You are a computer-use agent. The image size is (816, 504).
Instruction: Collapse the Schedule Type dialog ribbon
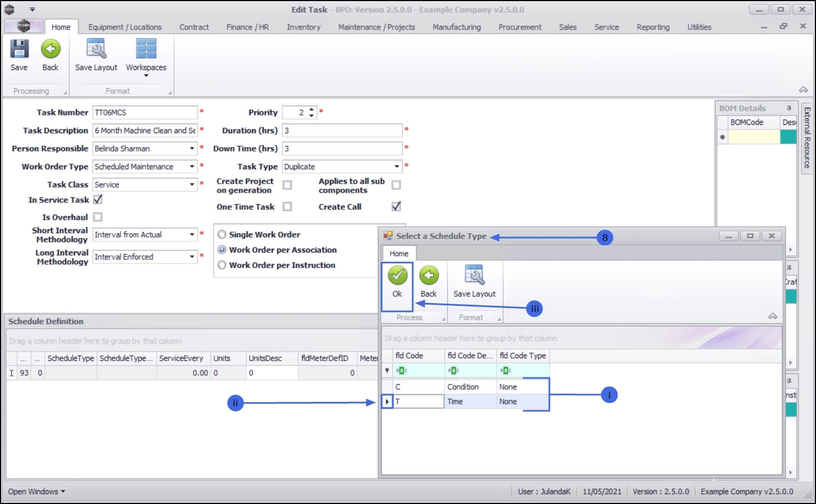[x=773, y=316]
